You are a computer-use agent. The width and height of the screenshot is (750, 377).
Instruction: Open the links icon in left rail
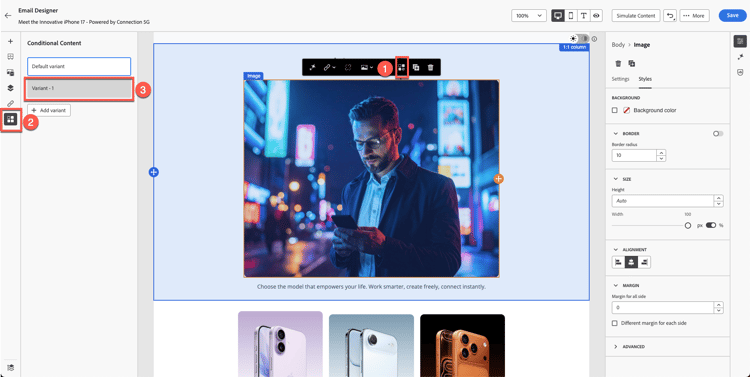[11, 103]
